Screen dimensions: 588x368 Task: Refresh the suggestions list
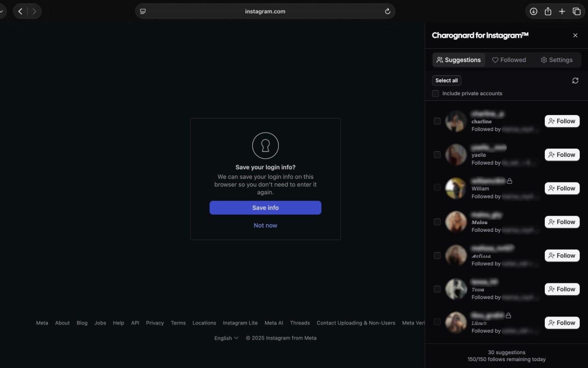pos(575,80)
